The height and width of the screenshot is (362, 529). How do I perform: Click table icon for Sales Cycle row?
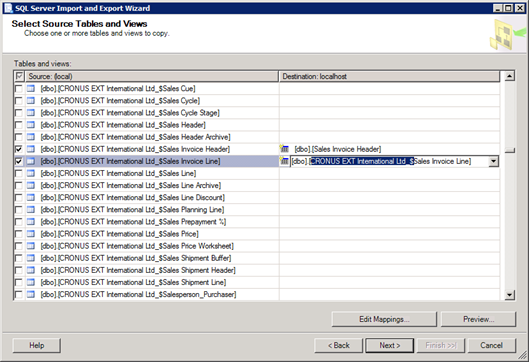pos(31,101)
